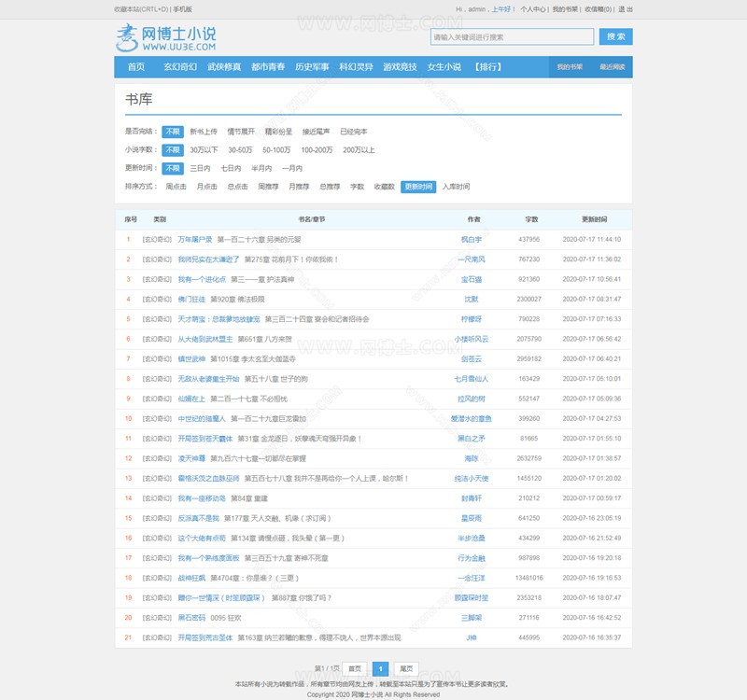Select the 游戏竞技 navigation item
The width and height of the screenshot is (747, 700).
401,67
